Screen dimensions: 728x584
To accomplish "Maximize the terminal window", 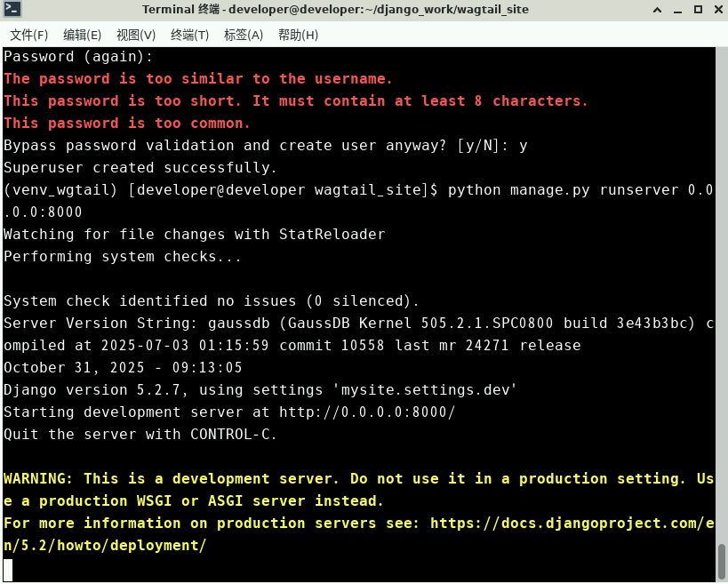I will pos(698,10).
